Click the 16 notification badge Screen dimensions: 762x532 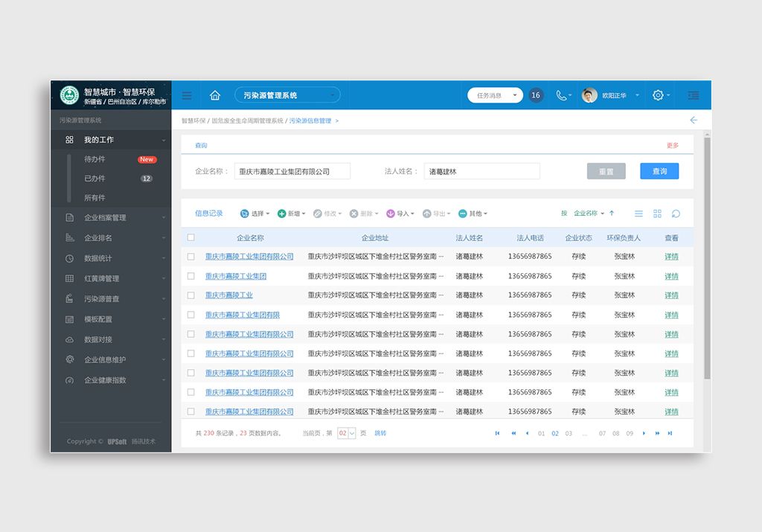tap(536, 95)
